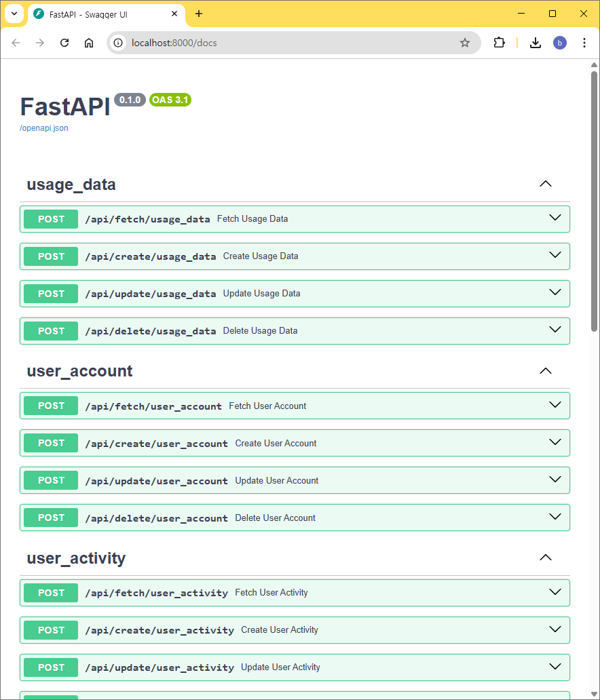Image resolution: width=600 pixels, height=700 pixels.
Task: Open the /openapi.json link
Action: 44,128
